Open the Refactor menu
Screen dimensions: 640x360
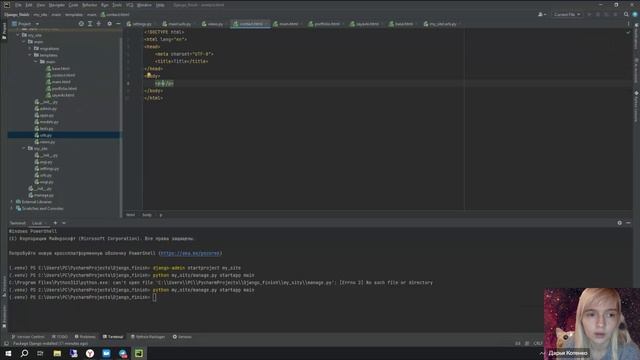(x=89, y=5)
